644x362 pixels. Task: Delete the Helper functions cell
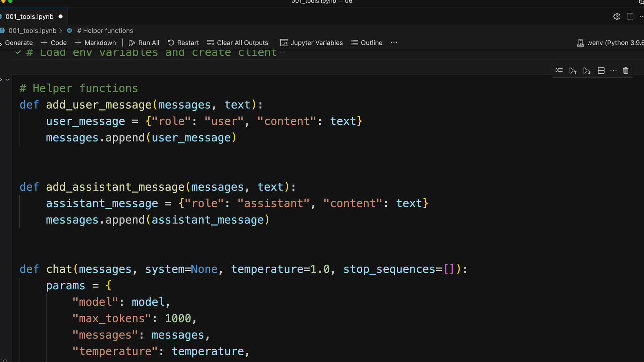point(626,71)
